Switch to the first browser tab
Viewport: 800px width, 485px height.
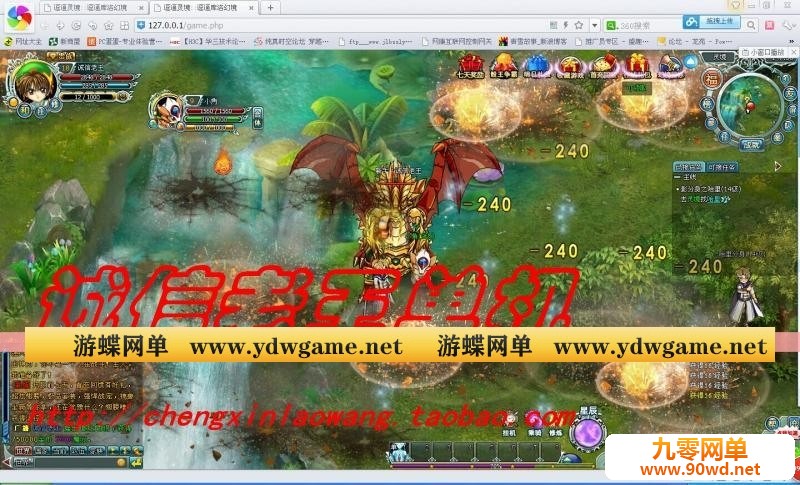[93, 8]
